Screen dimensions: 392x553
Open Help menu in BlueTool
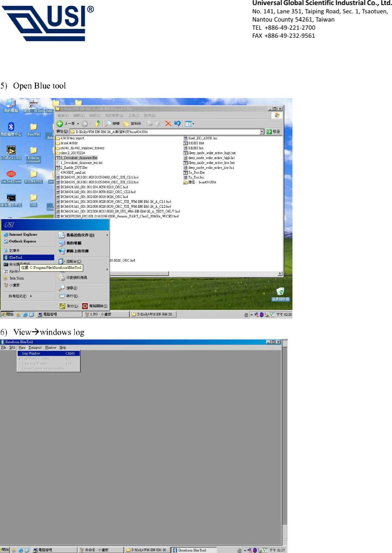tap(63, 348)
